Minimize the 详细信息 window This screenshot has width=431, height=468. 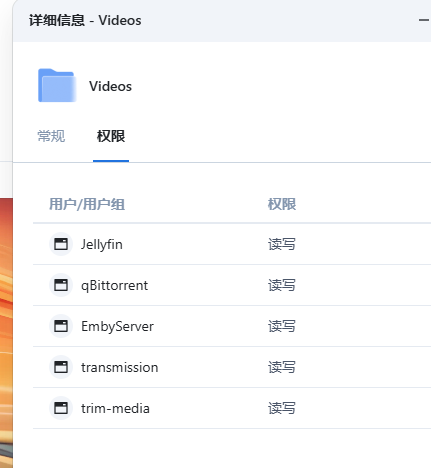pyautogui.click(x=424, y=20)
